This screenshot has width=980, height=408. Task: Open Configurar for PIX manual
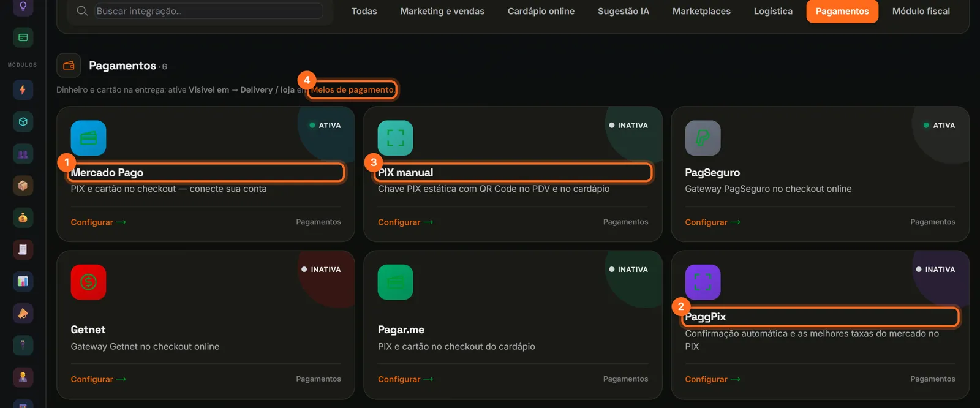click(405, 222)
